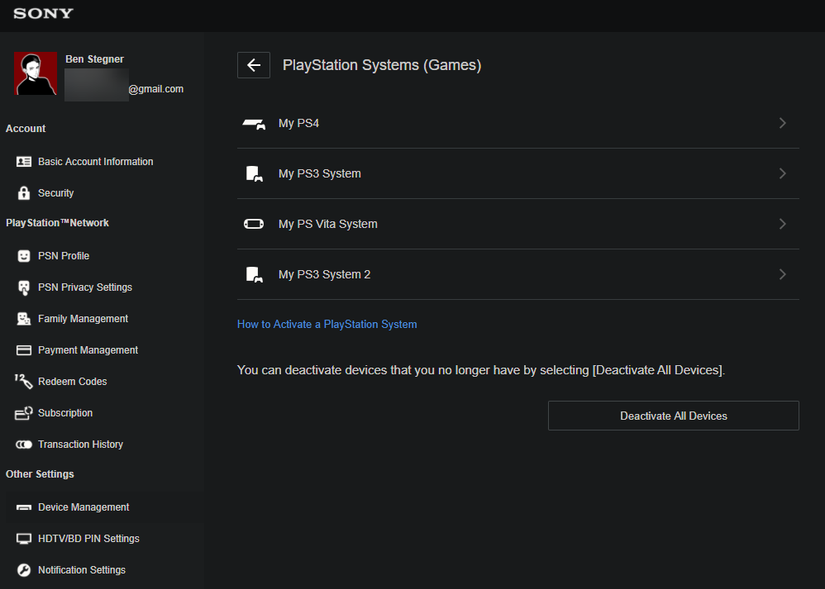Click the Redeem Codes icon

click(24, 381)
